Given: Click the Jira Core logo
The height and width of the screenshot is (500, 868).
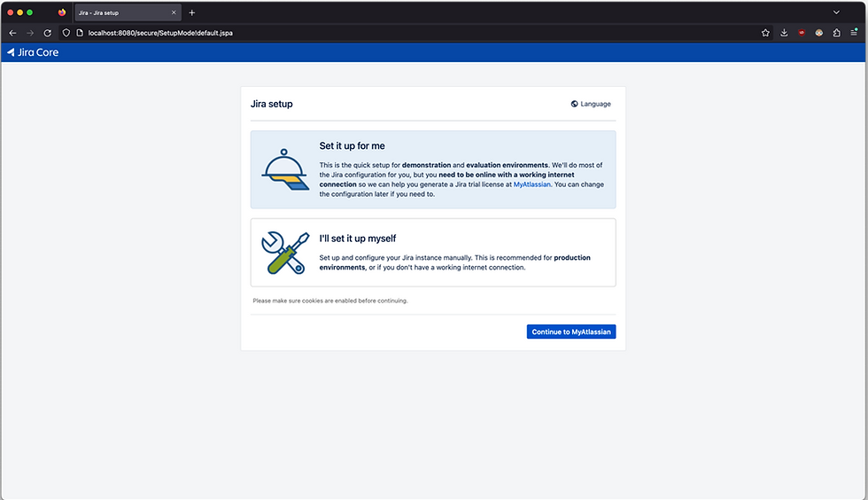Looking at the screenshot, I should [x=33, y=52].
